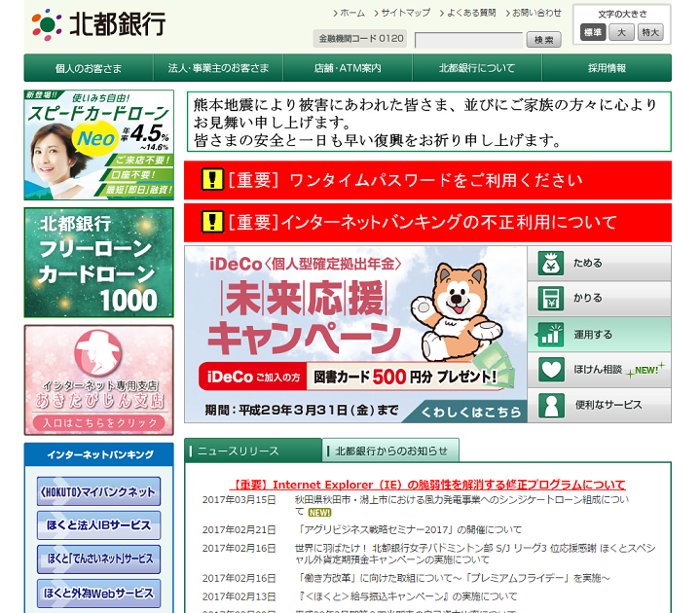Viewport: 700px width, 613px height.
Task: Open the インターネットバンキングの不正利用 notice
Action: tap(427, 222)
